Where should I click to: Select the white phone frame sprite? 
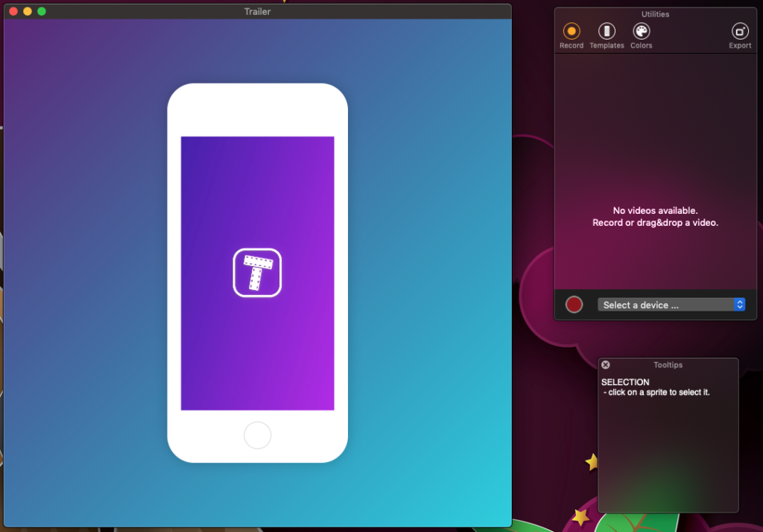(x=257, y=110)
